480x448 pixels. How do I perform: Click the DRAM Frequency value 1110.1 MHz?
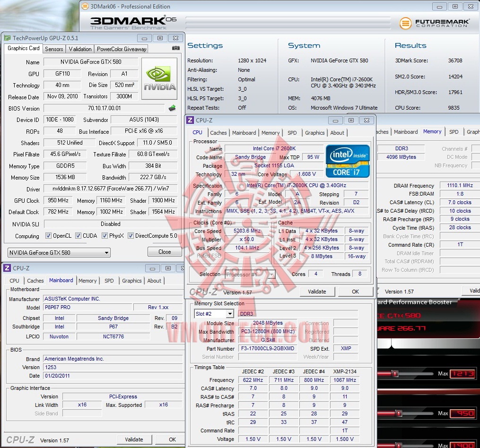460,185
